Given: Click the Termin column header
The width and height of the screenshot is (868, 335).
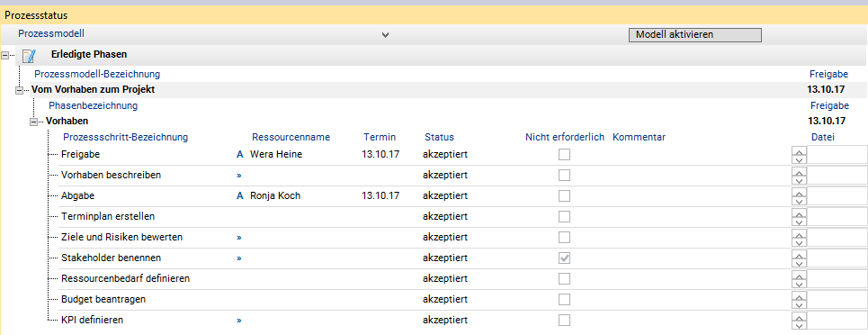Looking at the screenshot, I should click(x=380, y=137).
